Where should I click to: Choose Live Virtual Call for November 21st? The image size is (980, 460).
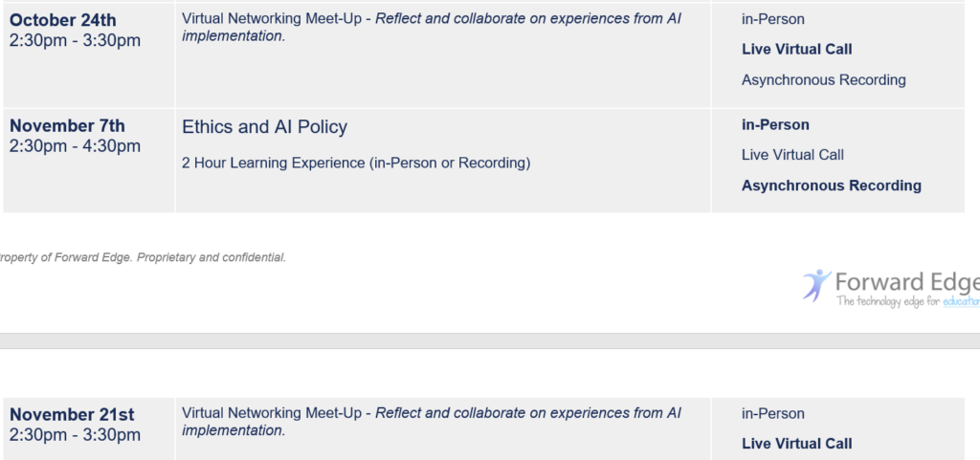click(x=796, y=444)
